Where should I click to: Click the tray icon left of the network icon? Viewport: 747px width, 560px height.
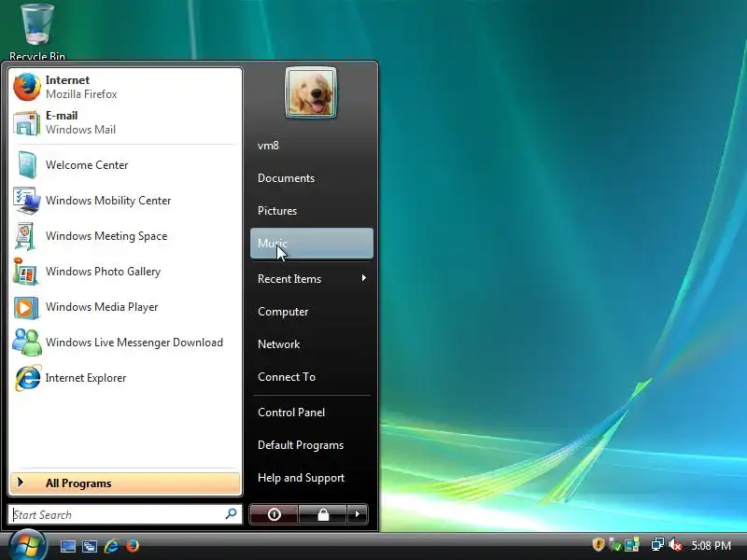click(x=632, y=544)
